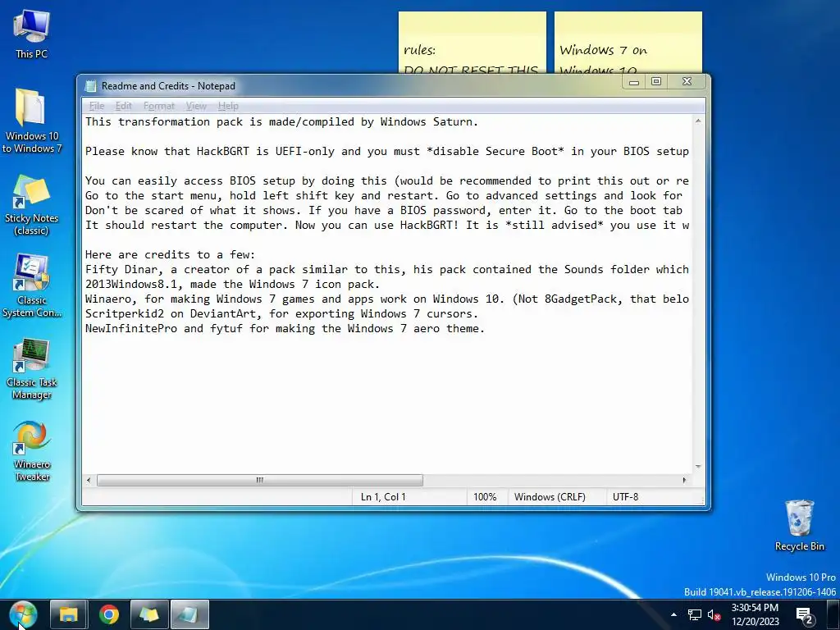Click the 'NewInfinitePro and fytuf' line
840x630 pixels.
click(x=285, y=328)
